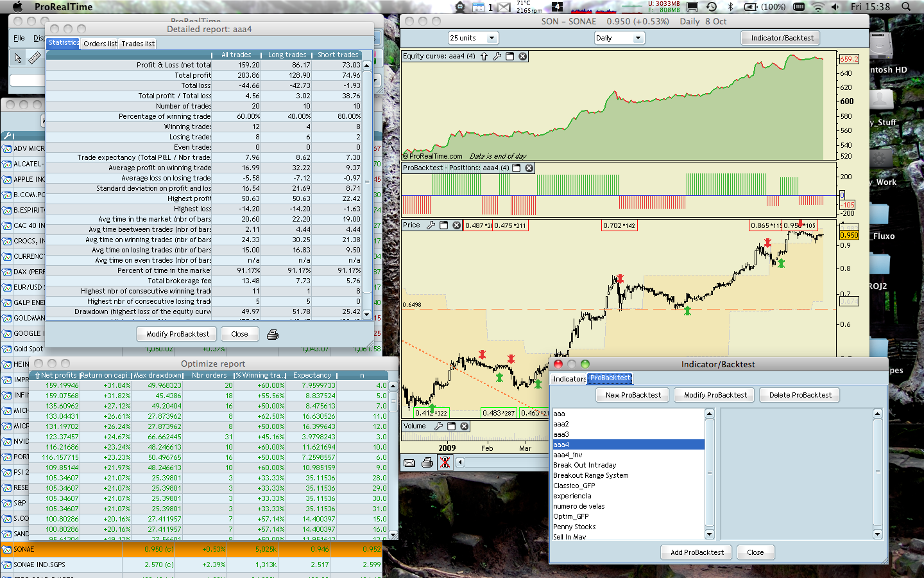
Task: Click the Optimize report scroll up arrow
Action: point(393,387)
